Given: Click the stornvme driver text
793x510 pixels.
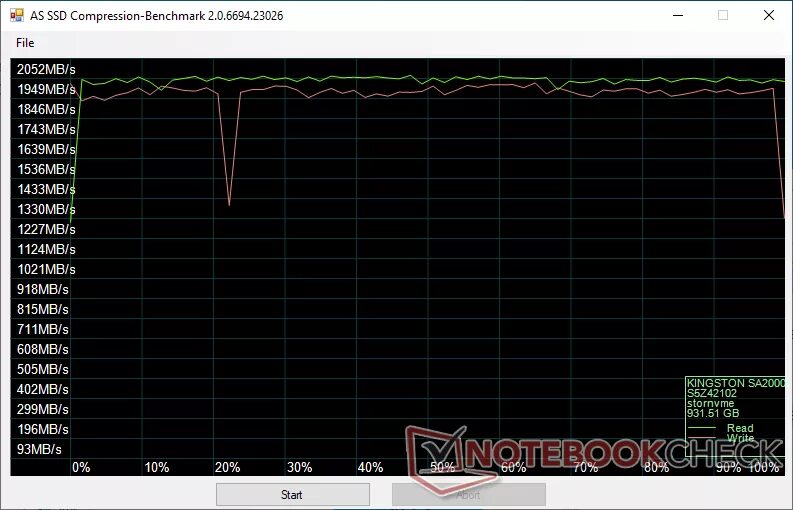Looking at the screenshot, I should tap(710, 403).
